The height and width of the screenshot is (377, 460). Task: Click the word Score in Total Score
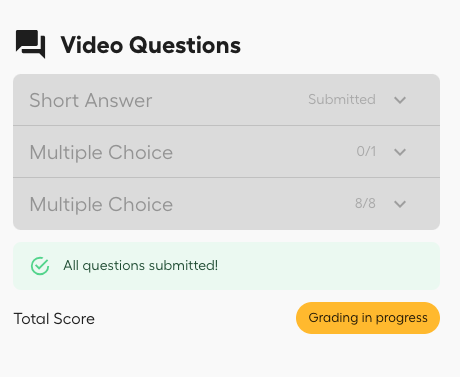coord(74,319)
